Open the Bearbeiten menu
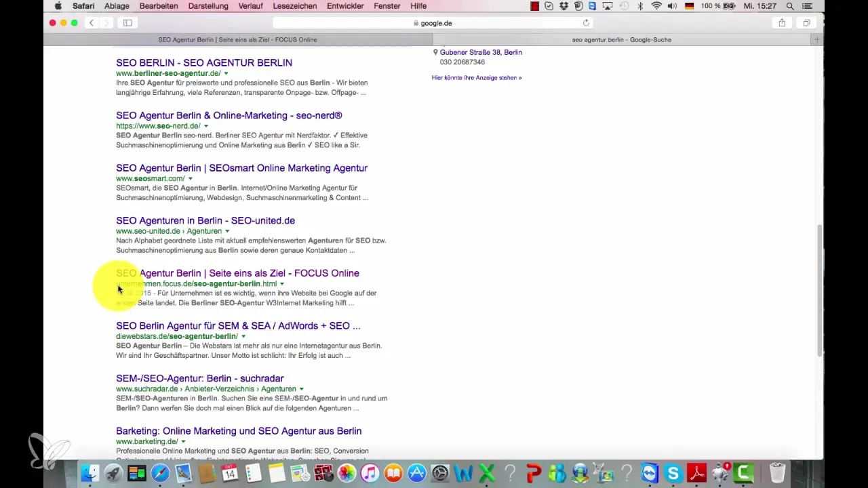 click(159, 6)
